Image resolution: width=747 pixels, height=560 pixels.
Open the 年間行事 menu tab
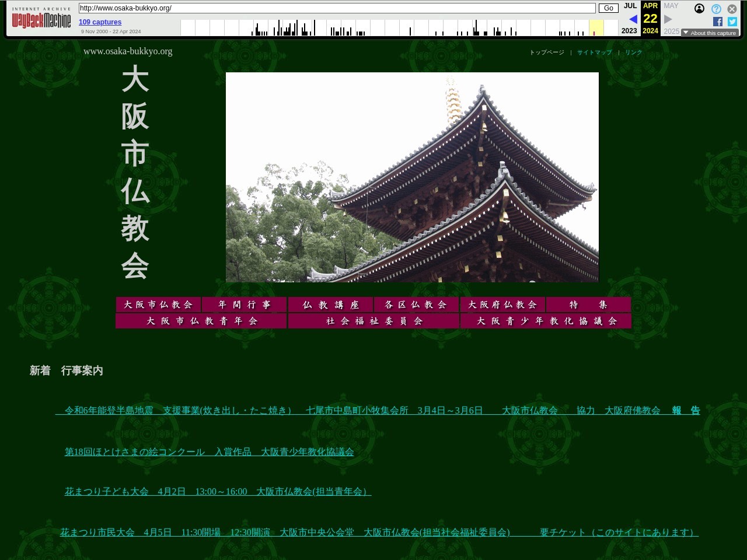[x=244, y=304]
